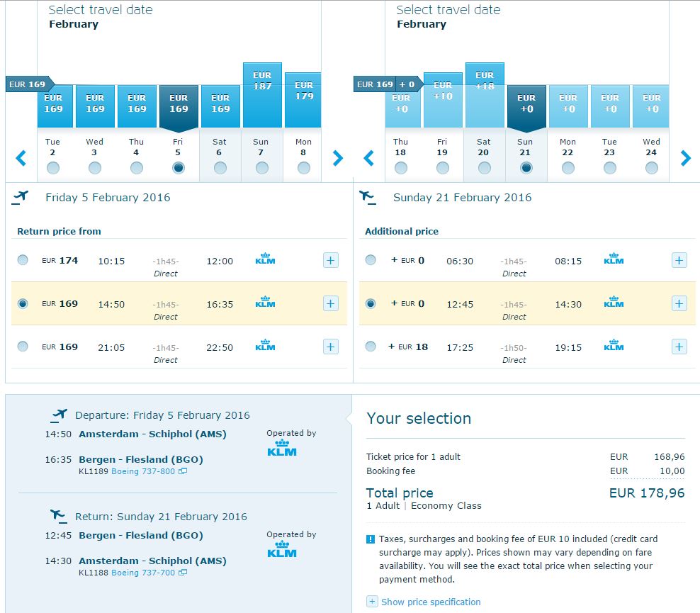Expand details for 12:45 return flight
The width and height of the screenshot is (700, 613).
(679, 303)
